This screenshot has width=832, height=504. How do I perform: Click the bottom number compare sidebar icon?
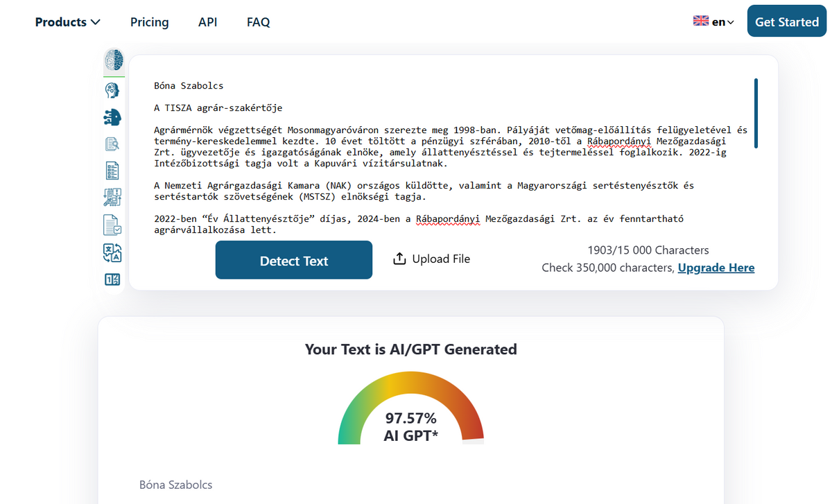(112, 280)
